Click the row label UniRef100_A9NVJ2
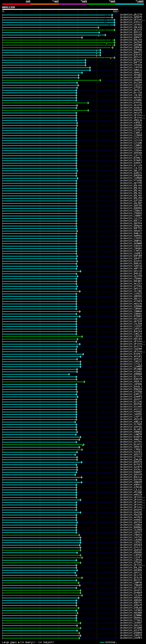 (x=131, y=70)
